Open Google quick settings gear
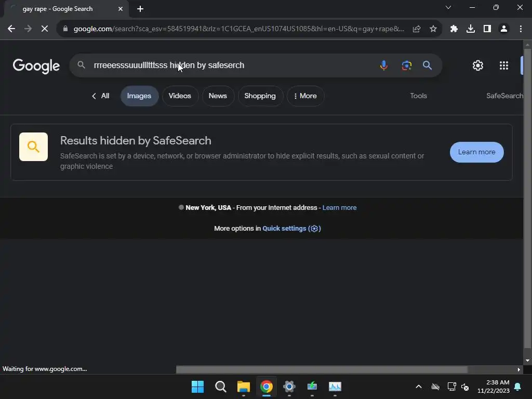This screenshot has height=399, width=532. click(478, 65)
